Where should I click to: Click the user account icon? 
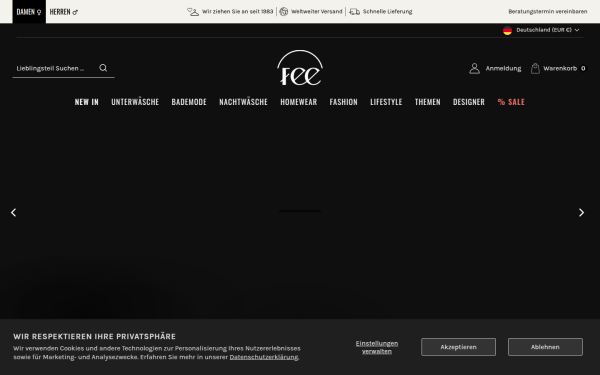click(x=474, y=68)
